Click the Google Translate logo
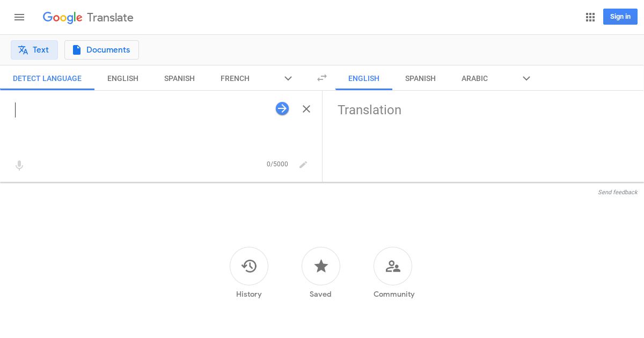The height and width of the screenshot is (338, 644). point(88,17)
